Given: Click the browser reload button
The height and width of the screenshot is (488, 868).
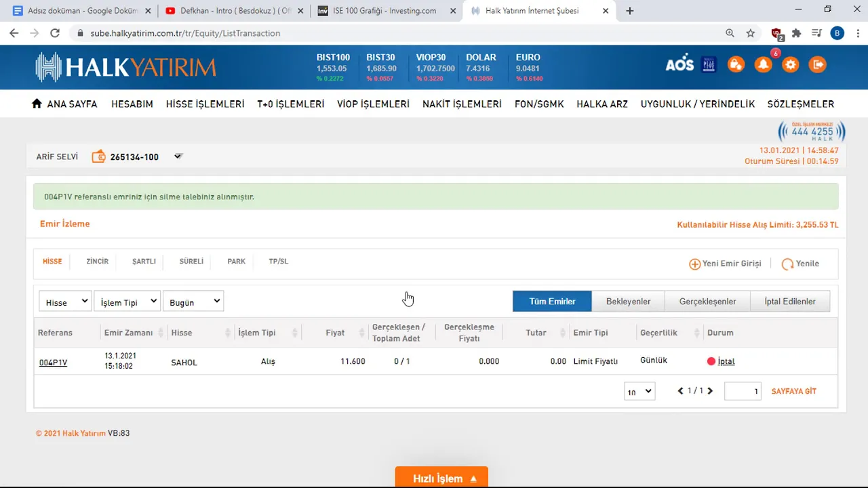Looking at the screenshot, I should (55, 33).
